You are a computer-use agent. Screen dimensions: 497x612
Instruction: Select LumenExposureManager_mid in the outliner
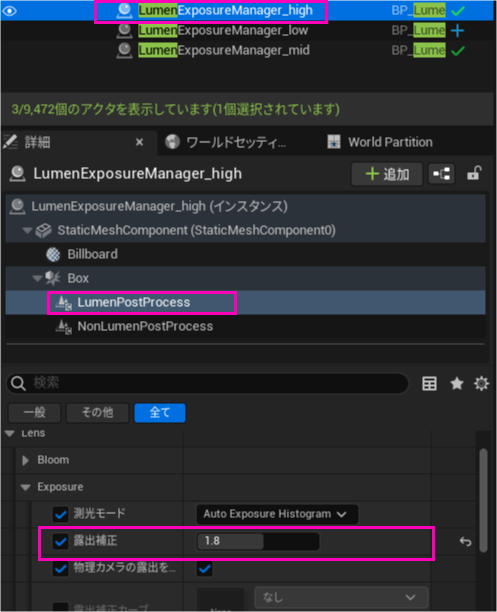[x=224, y=50]
